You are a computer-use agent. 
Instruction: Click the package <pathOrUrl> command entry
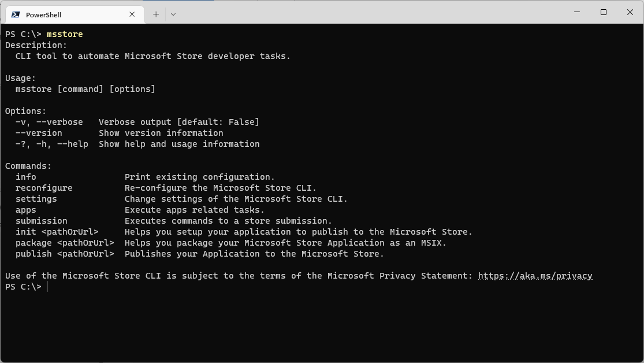pyautogui.click(x=65, y=243)
